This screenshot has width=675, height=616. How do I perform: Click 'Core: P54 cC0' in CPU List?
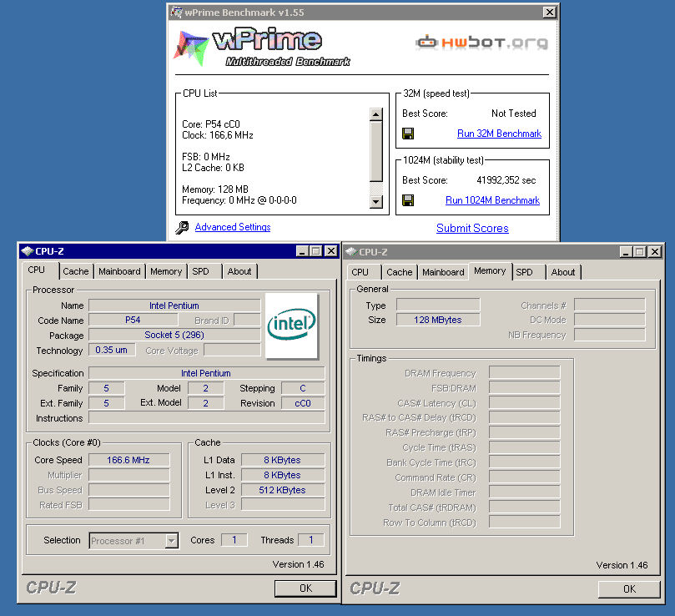coord(211,124)
